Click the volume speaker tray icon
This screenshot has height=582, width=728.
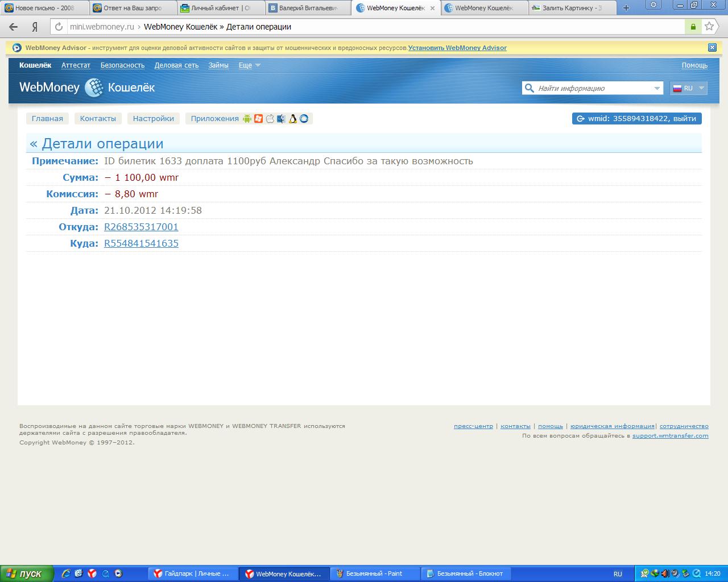click(x=665, y=573)
